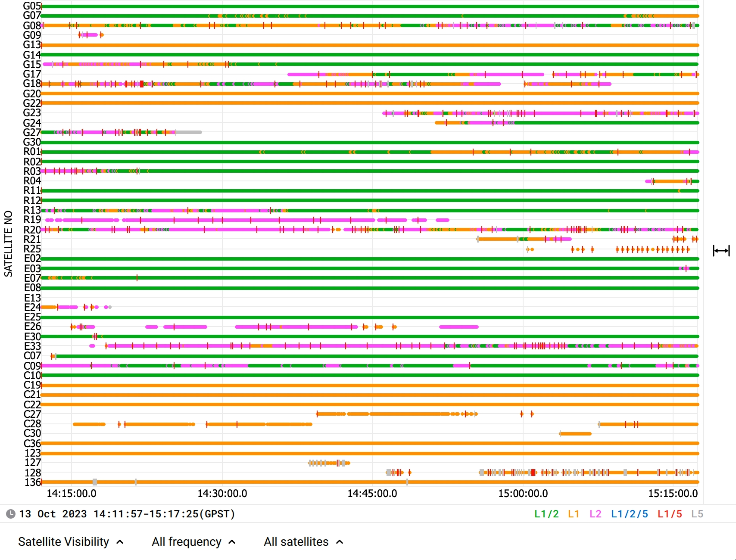Click the horizontal fit-width arrows icon
The image size is (736, 560).
(x=721, y=251)
